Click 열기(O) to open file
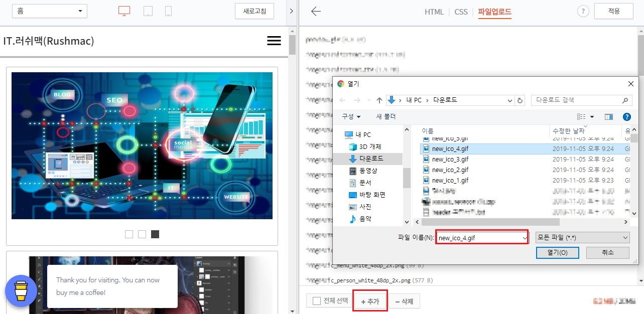The width and height of the screenshot is (644, 314). coord(558,253)
